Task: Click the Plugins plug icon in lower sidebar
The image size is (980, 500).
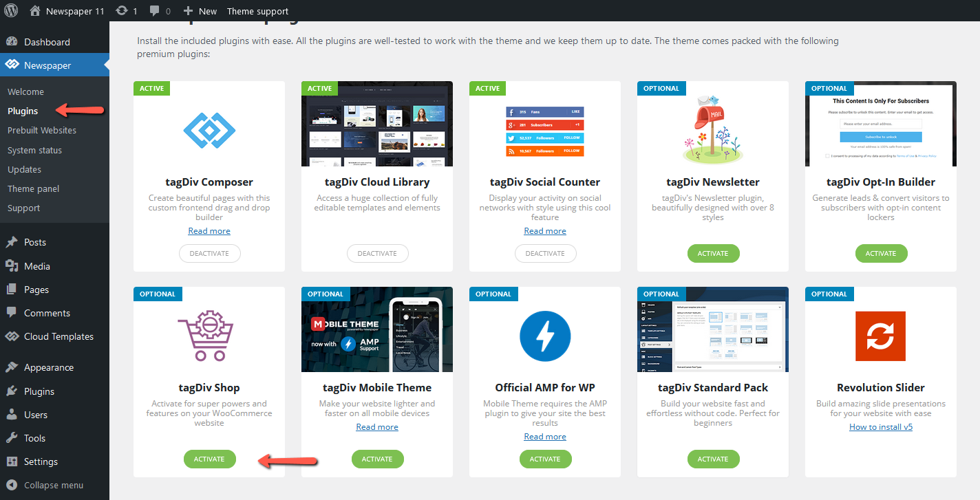Action: coord(12,391)
